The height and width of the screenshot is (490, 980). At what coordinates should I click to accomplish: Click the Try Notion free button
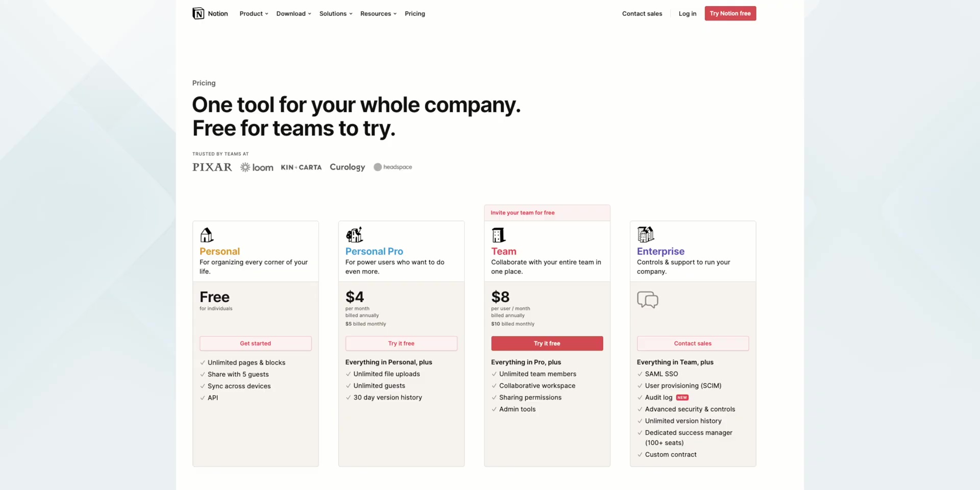tap(730, 13)
